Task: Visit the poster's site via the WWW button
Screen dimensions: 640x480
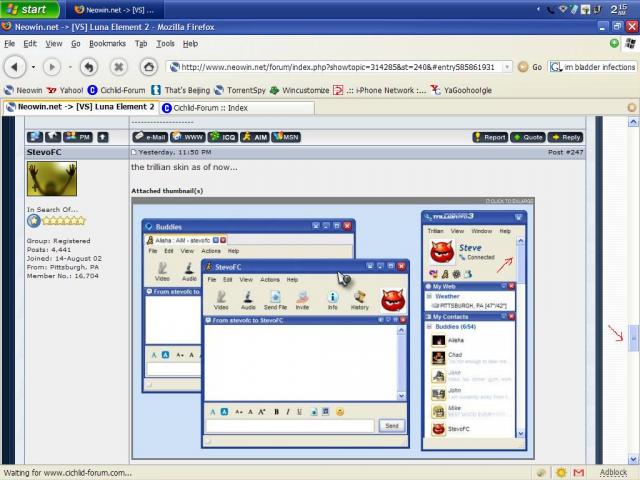Action: (x=188, y=137)
